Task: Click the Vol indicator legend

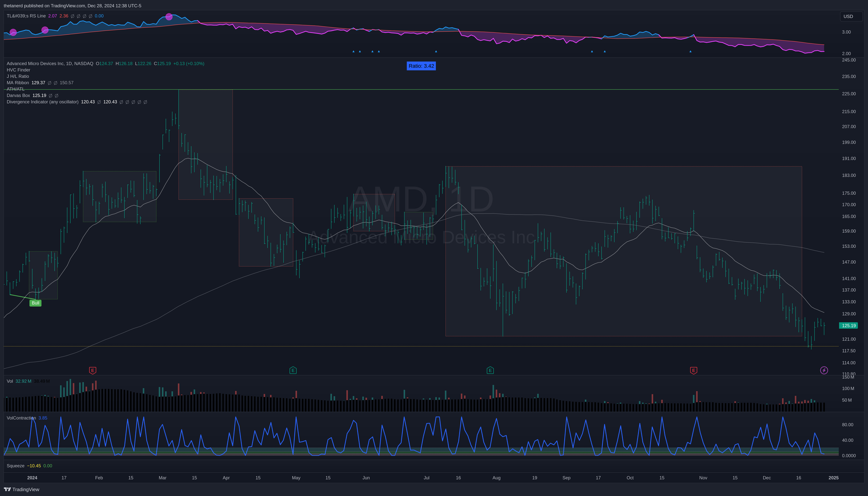Action: [x=10, y=381]
